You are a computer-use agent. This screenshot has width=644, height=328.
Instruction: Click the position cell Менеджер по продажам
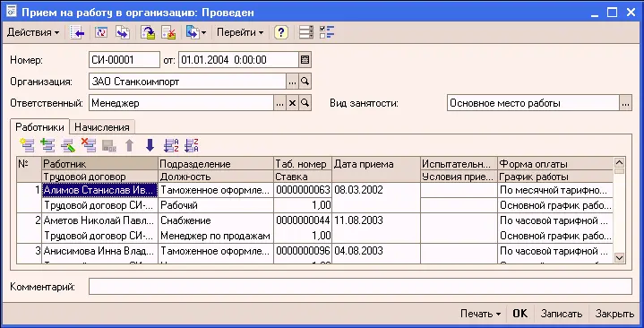coord(216,236)
